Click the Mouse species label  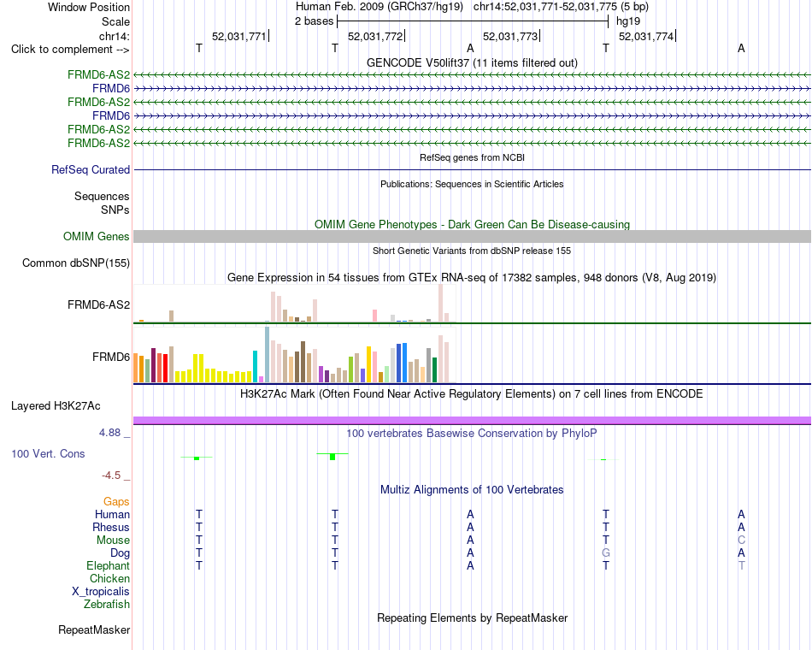[113, 541]
